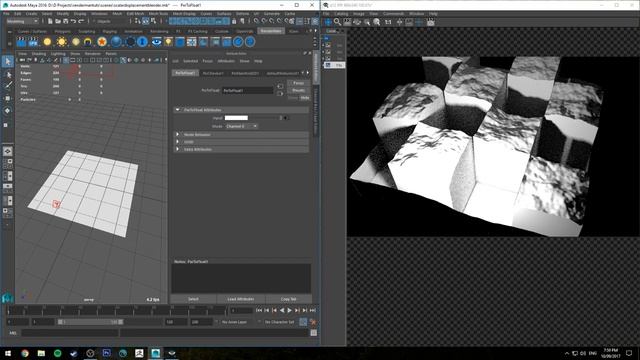Click the Load Attributes button

[x=241, y=299]
